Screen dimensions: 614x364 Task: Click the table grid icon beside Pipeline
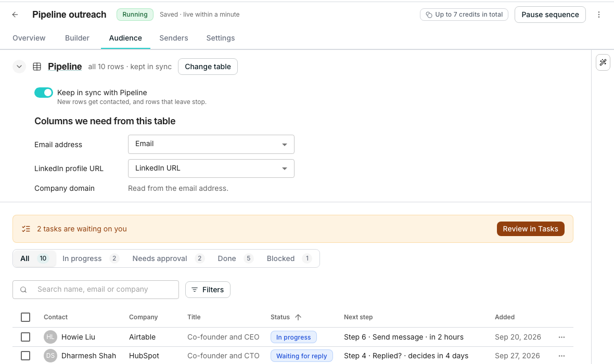pyautogui.click(x=37, y=67)
